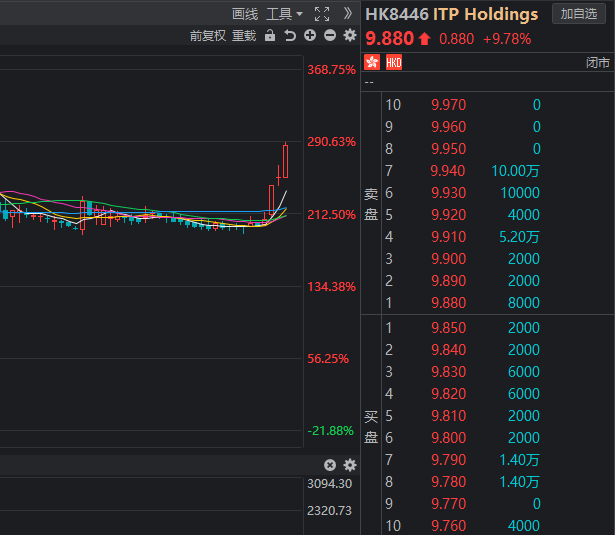The height and width of the screenshot is (535, 615).
Task: Open volume sub-panel settings gear
Action: [x=350, y=465]
